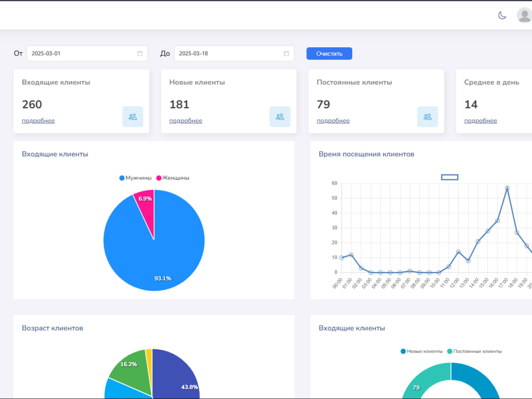The width and height of the screenshot is (532, 399).
Task: Click the 79 Постоянные клиенты value
Action: click(323, 104)
